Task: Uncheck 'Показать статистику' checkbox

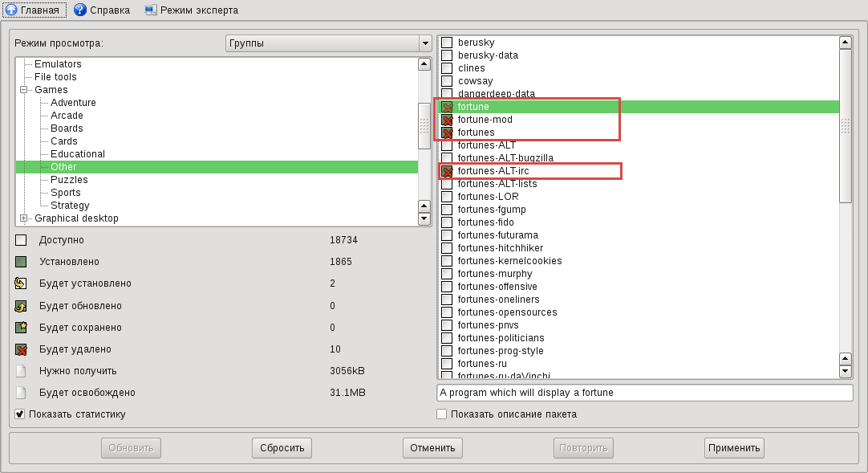Action: pos(20,414)
